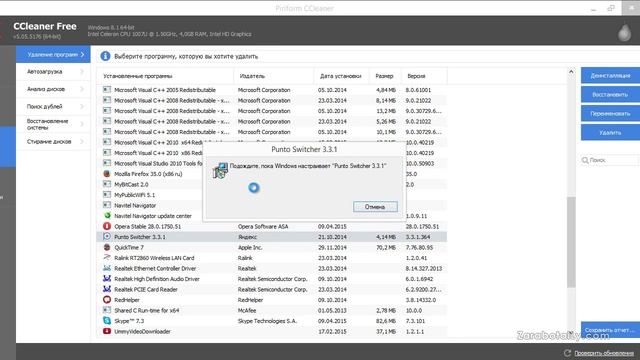Image resolution: width=640 pixels, height=360 pixels.
Task: Open the Поиск дублей section
Action: tap(53, 107)
